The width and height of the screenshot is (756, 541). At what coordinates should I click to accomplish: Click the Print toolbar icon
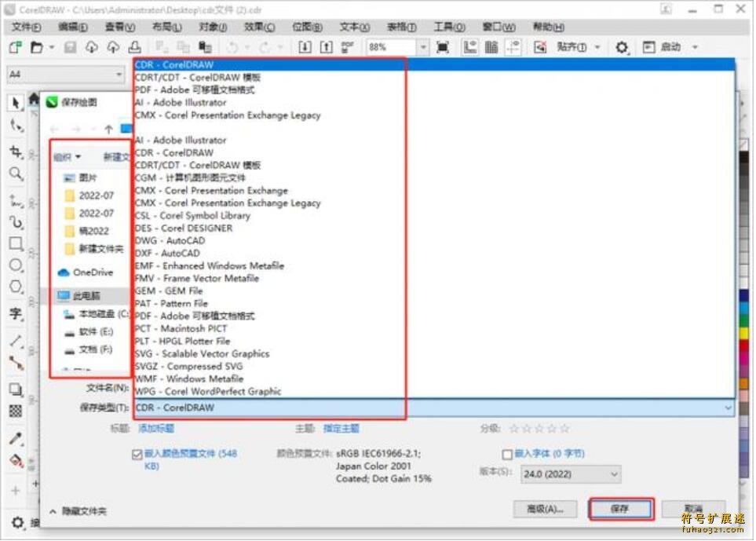tap(134, 47)
